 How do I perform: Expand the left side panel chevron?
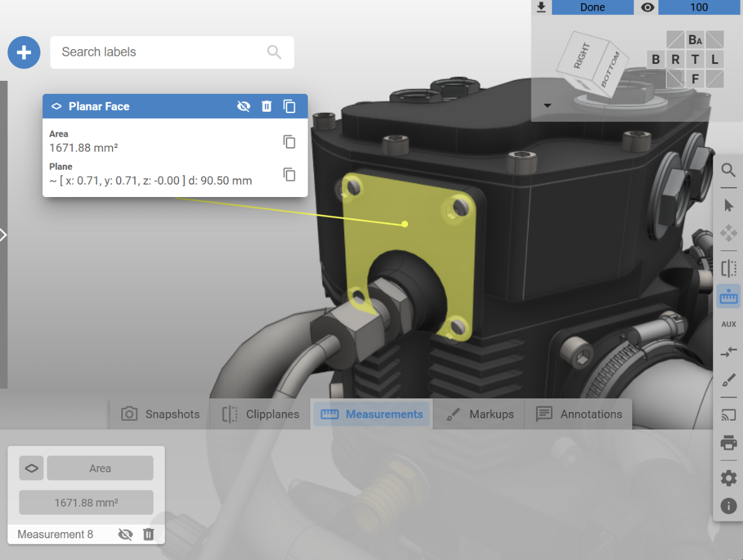pos(3,234)
